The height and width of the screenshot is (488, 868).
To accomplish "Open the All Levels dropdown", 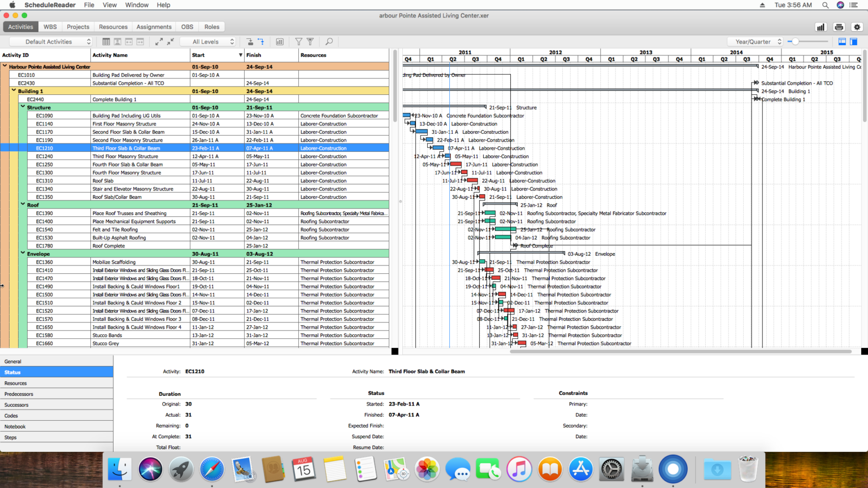I will point(209,41).
